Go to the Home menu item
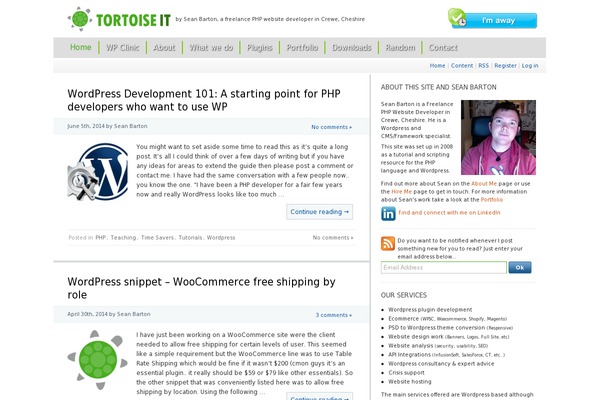Viewport: 600px width, 400px height. point(80,47)
